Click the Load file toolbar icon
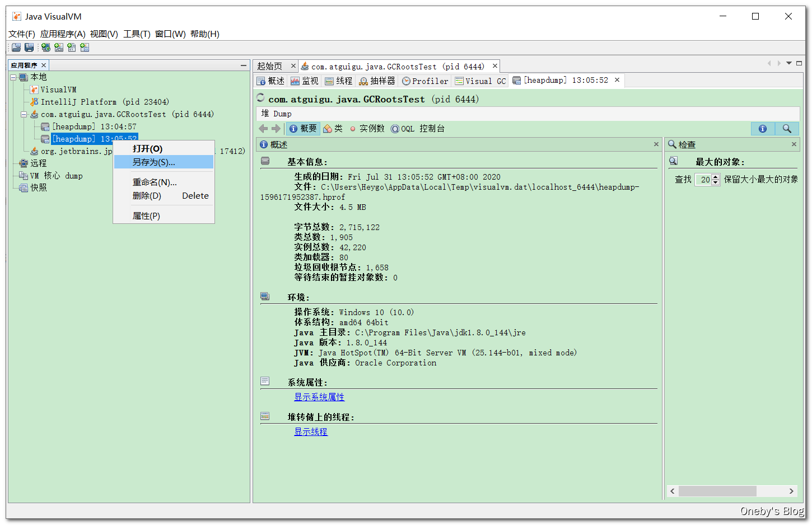The image size is (812, 525). coord(16,48)
